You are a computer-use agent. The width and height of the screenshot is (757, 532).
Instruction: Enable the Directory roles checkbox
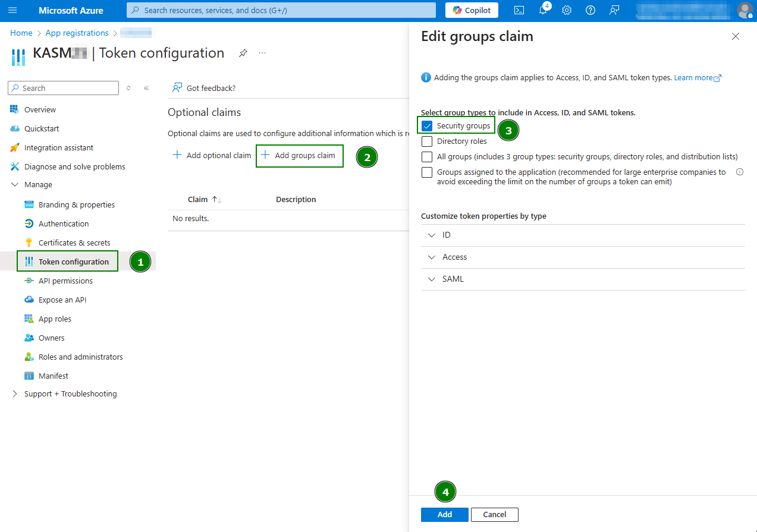coord(426,141)
